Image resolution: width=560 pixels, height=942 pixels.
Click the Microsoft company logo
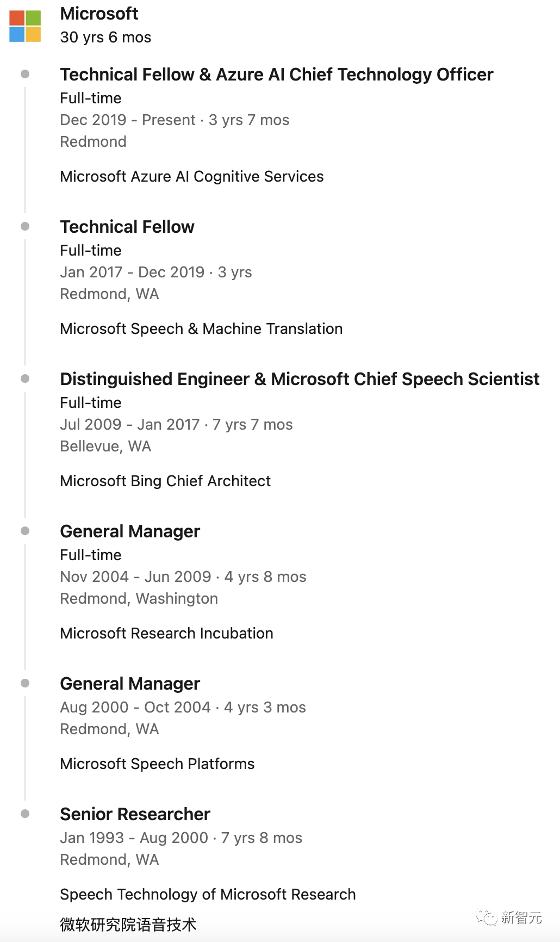[25, 26]
